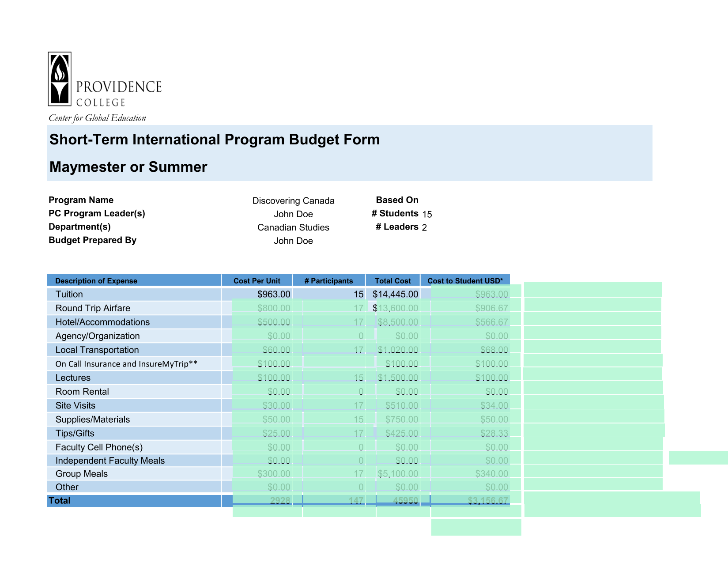Click the 'Independent Faculty Meals' row label
Viewport: 728px width, 563px height.
110,461
